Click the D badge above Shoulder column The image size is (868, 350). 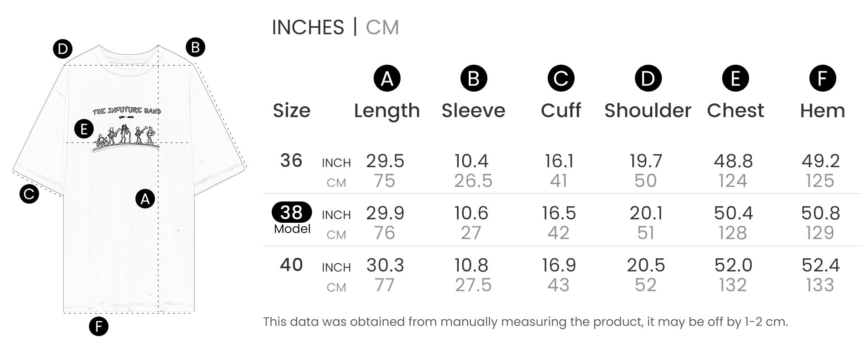click(x=648, y=79)
